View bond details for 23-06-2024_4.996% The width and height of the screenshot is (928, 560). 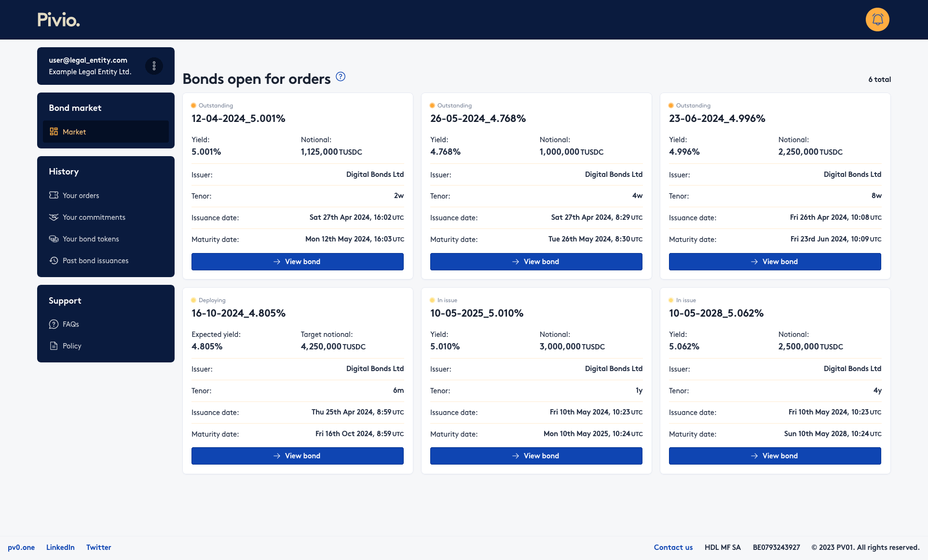pyautogui.click(x=775, y=261)
